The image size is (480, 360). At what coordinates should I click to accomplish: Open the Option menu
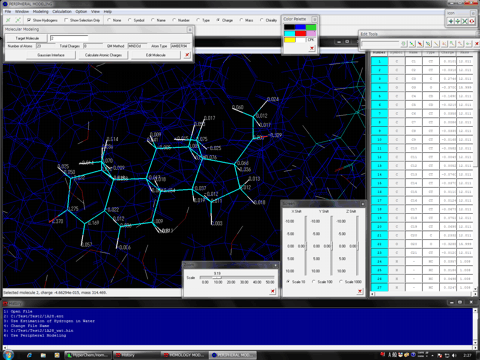point(81,12)
